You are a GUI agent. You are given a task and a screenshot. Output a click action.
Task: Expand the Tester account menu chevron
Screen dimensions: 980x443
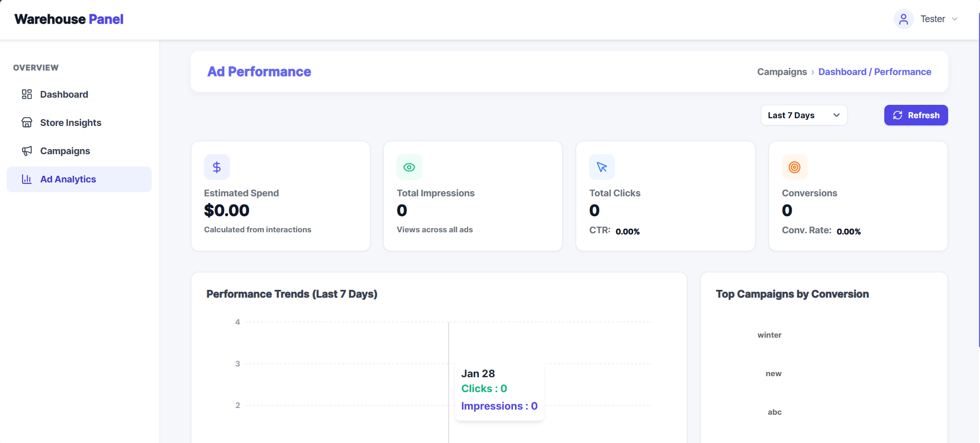coord(955,19)
